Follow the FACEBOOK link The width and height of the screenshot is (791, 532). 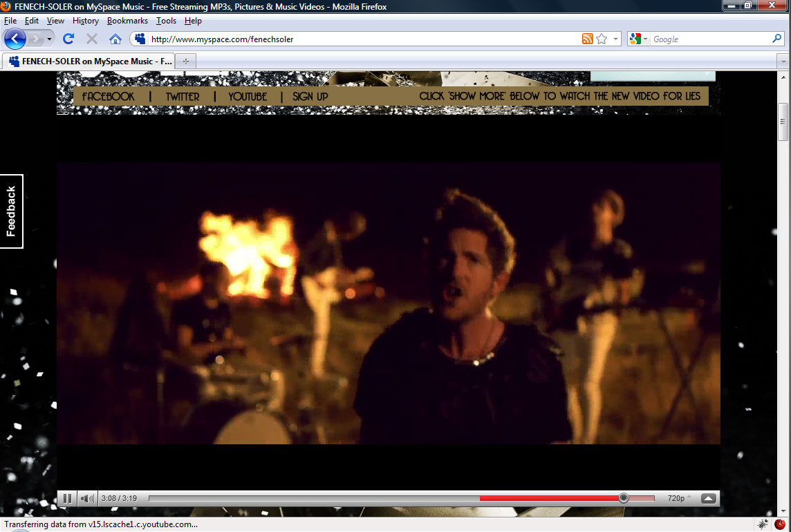109,96
